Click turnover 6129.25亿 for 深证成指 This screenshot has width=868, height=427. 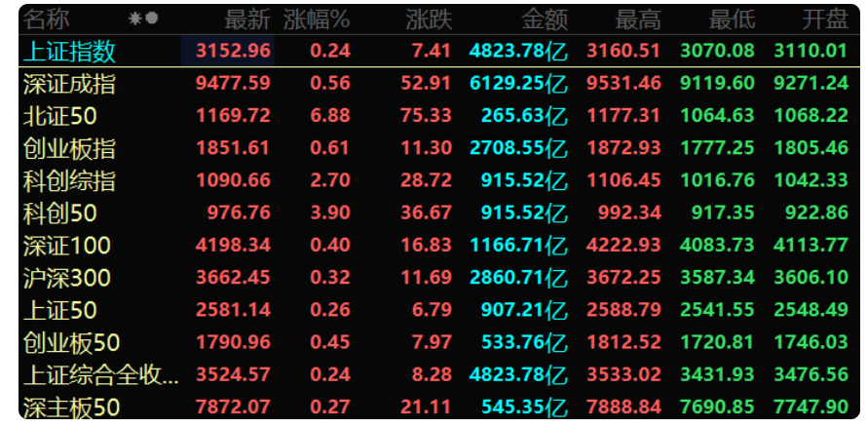click(x=518, y=84)
